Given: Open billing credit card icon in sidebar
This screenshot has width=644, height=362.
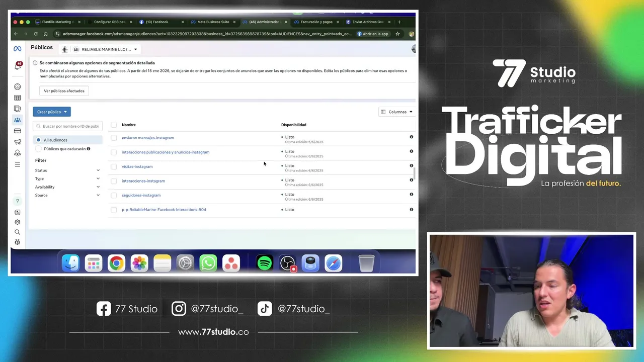Looking at the screenshot, I should click(17, 131).
